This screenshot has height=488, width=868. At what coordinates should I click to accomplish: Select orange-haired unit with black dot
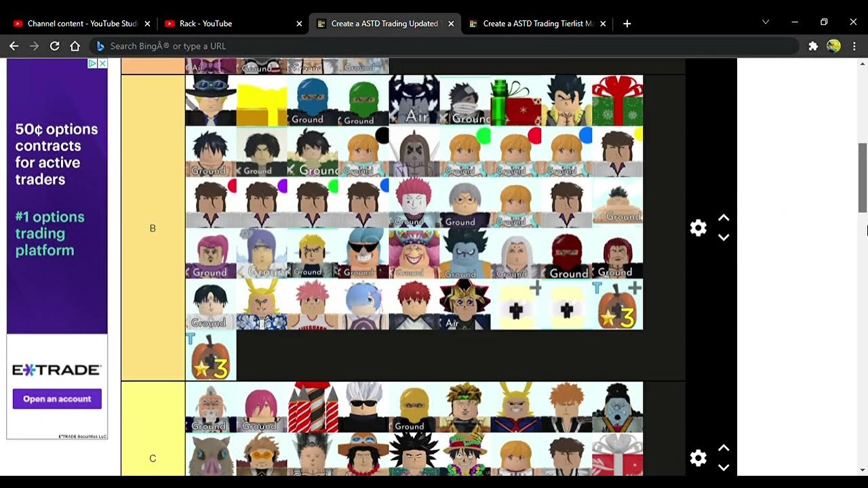point(363,151)
